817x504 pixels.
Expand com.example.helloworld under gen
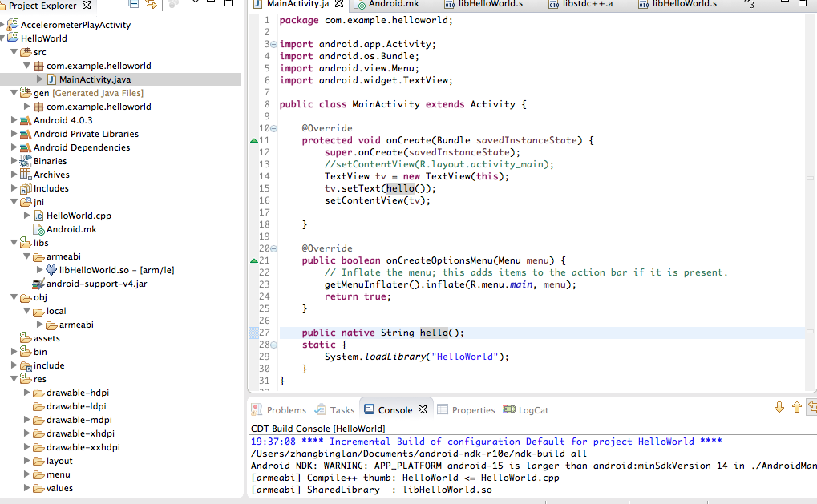pos(27,107)
